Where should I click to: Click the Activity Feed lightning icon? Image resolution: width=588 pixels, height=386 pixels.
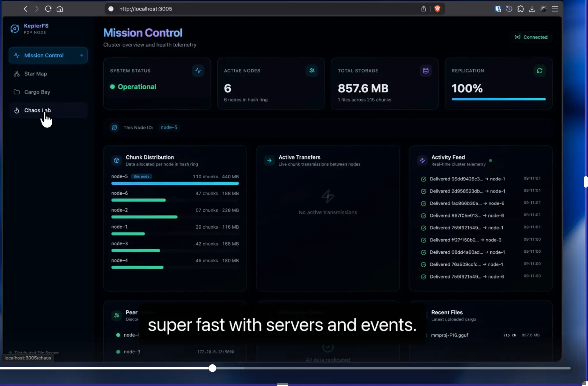tap(422, 160)
